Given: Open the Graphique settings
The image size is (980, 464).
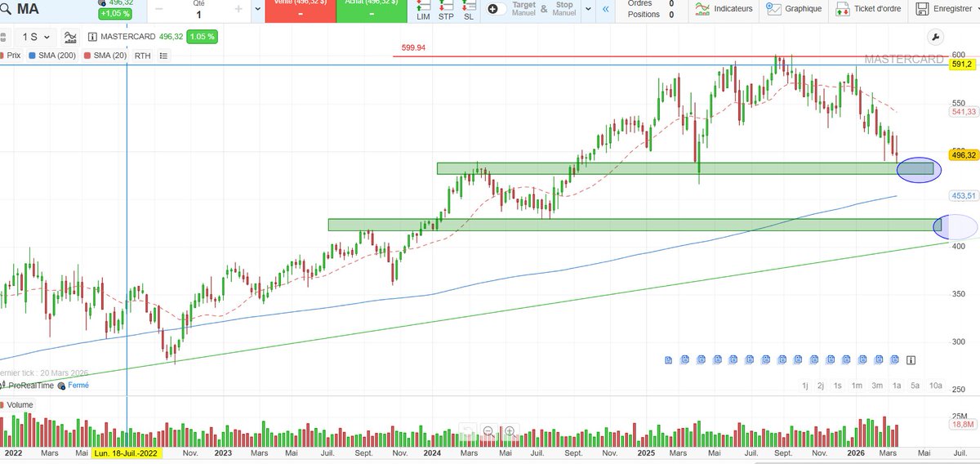Looking at the screenshot, I should 795,9.
